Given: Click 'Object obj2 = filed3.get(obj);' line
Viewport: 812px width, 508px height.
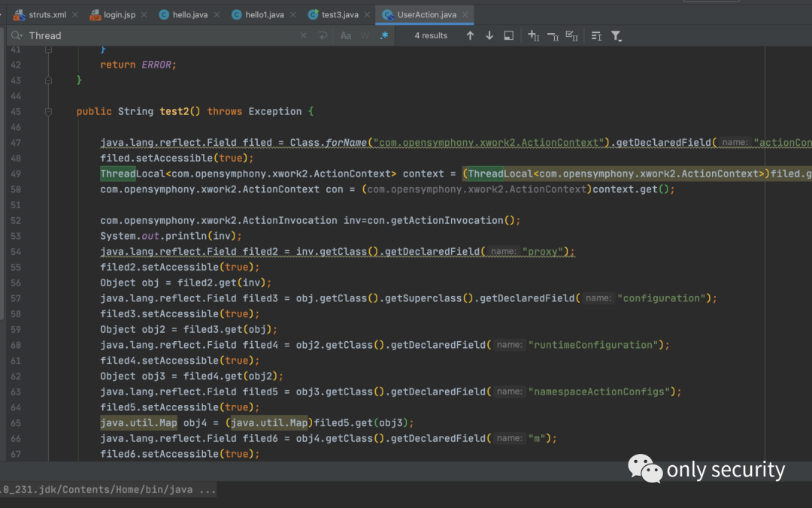Looking at the screenshot, I should point(189,329).
